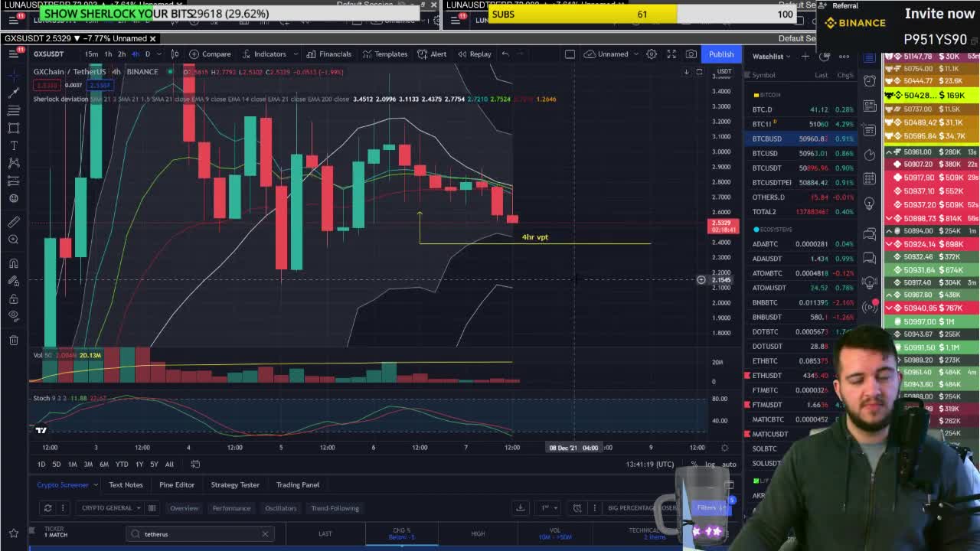980x551 pixels.
Task: Open the Fibonacci tools group
Action: coord(14,110)
